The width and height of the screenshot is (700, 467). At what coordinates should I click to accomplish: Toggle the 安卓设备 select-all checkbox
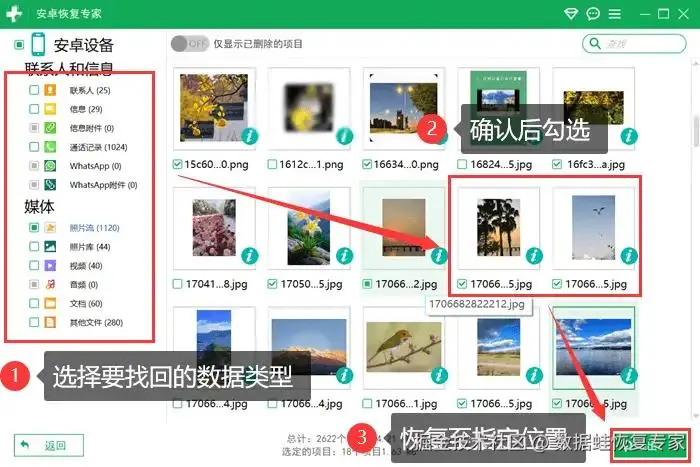tap(19, 45)
